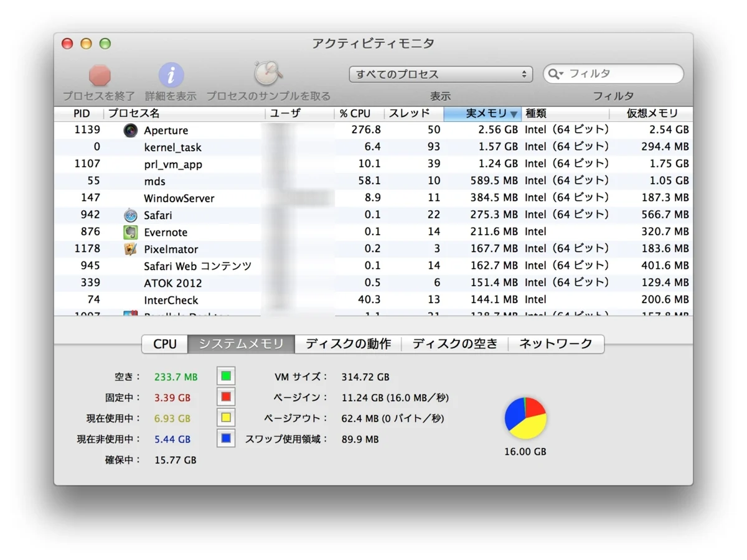Select the ATOK 2012 process row
The width and height of the screenshot is (747, 560).
coord(374,283)
